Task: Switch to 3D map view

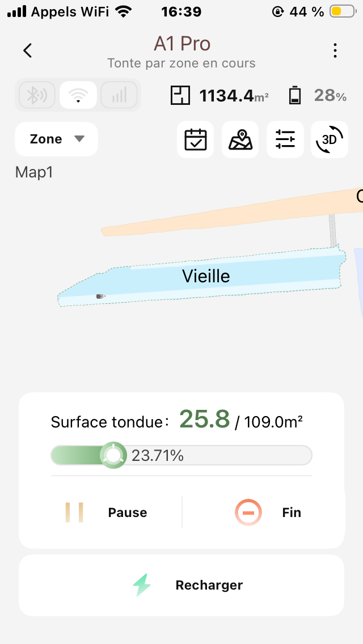Action: point(330,139)
